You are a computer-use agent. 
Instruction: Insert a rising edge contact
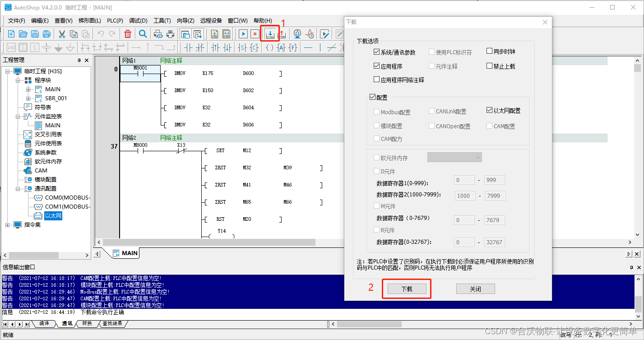pos(215,47)
